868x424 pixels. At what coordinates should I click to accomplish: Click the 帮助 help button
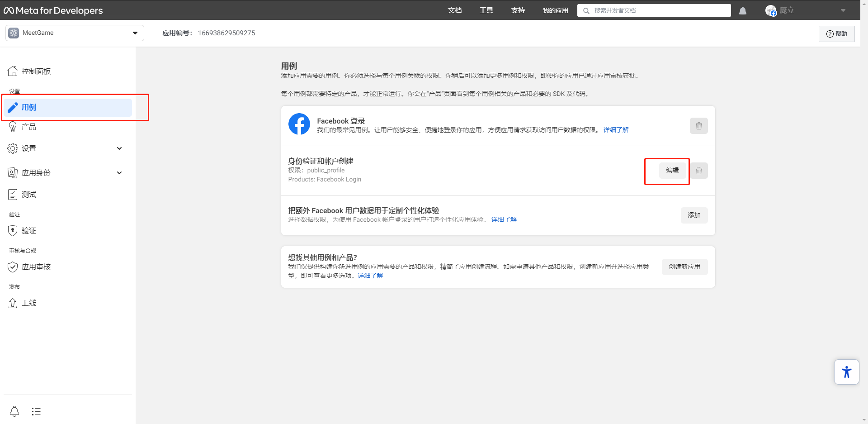click(836, 34)
